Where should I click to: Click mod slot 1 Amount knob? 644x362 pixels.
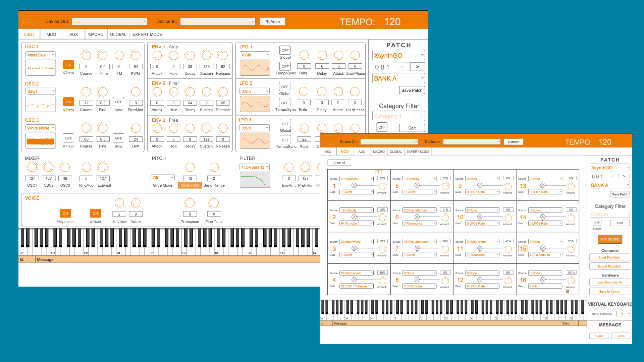382,186
